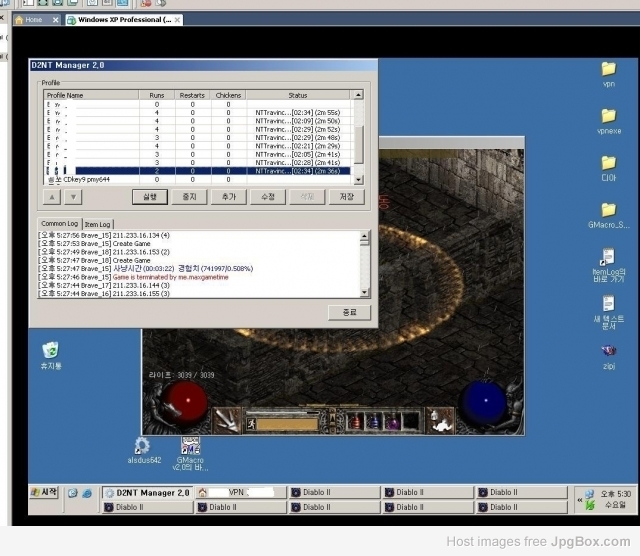The image size is (640, 556).
Task: Move profile up with up-arrow button
Action: coord(52,197)
